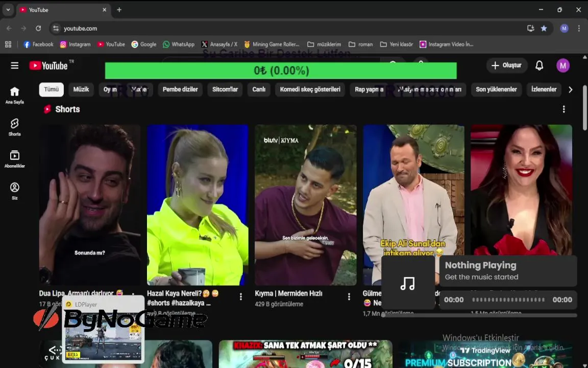The height and width of the screenshot is (368, 588).
Task: Click the Oluştur create button
Action: [506, 65]
